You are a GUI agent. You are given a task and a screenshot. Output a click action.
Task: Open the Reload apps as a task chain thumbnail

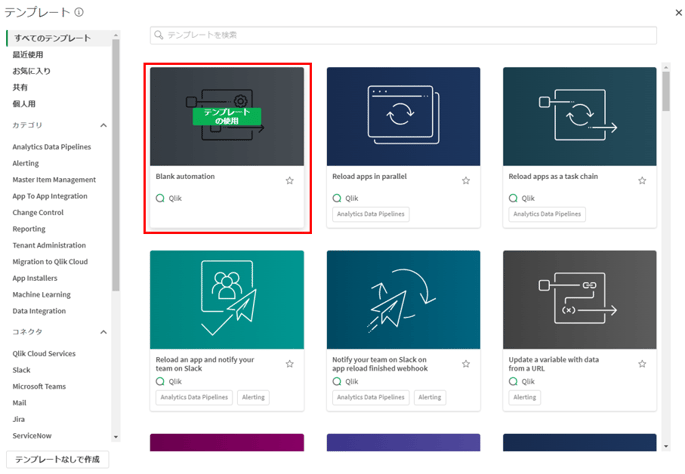click(x=579, y=116)
